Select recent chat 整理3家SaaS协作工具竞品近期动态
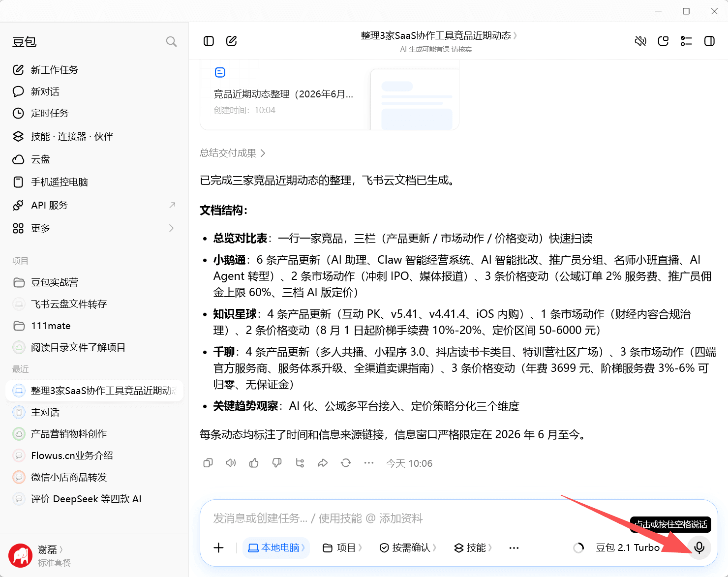Viewport: 728px width, 577px height. 94,391
